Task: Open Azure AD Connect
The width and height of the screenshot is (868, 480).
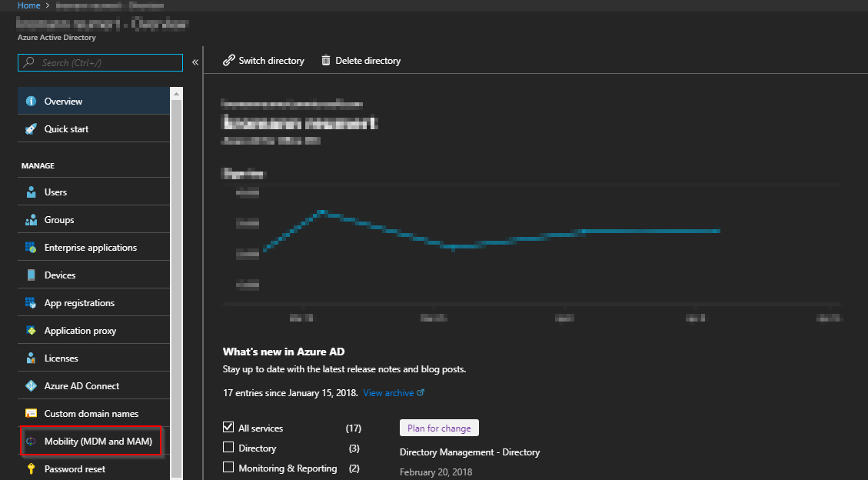Action: click(94, 386)
